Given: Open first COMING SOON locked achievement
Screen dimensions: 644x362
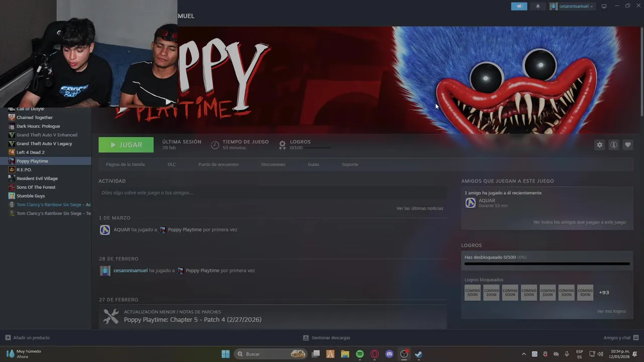Looking at the screenshot, I should (472, 293).
